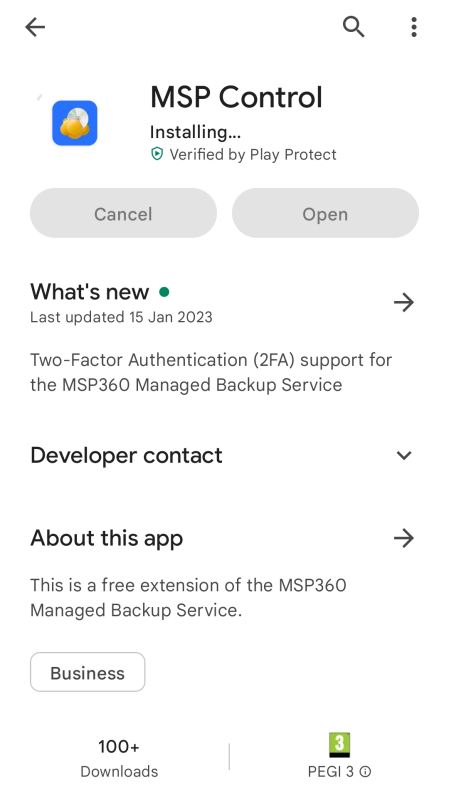Tap Verified by Play Protect text

[x=253, y=155]
